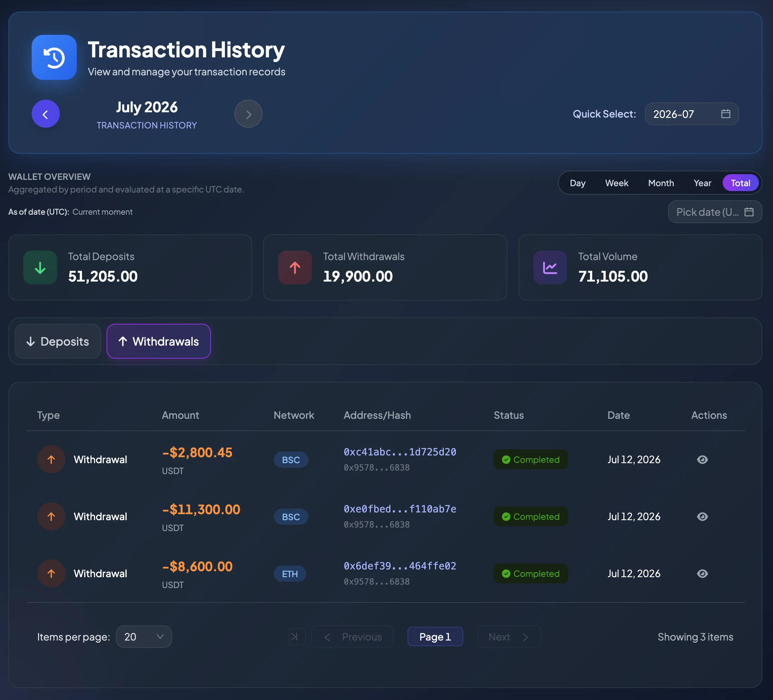Click withdrawal arrow icon for -$11,300.00 row

click(x=51, y=516)
